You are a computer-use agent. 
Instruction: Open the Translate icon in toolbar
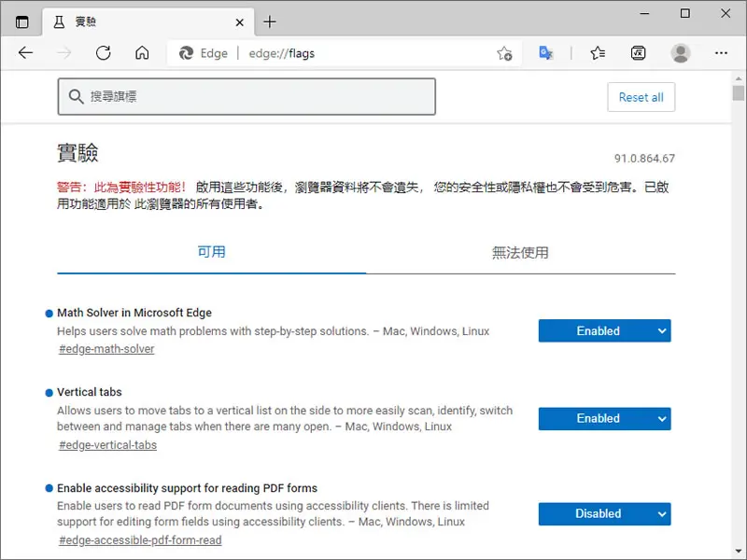click(545, 53)
